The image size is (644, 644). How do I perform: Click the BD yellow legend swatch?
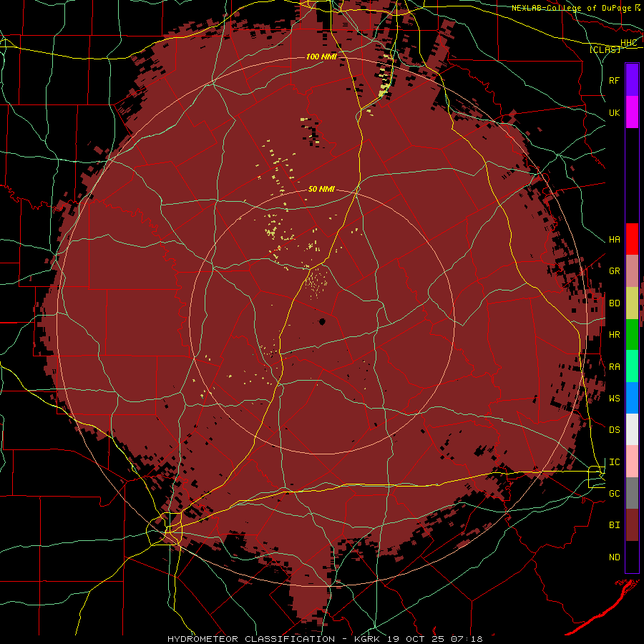pos(632,303)
